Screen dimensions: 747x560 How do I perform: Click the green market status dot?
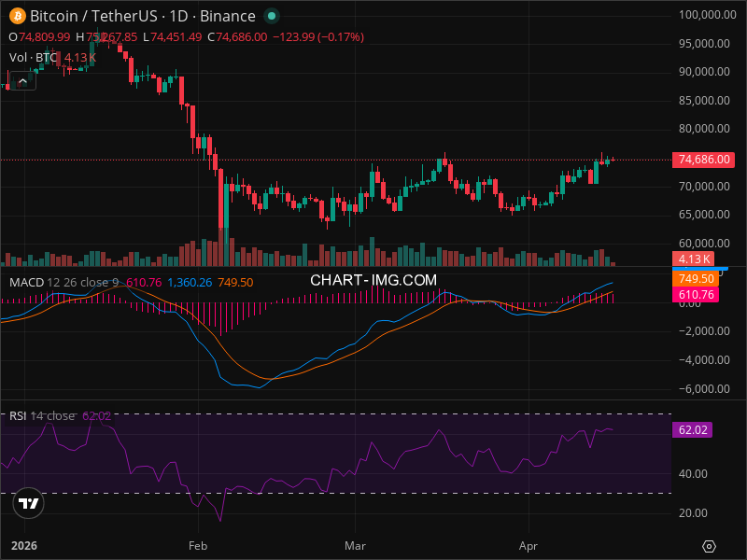coord(272,16)
